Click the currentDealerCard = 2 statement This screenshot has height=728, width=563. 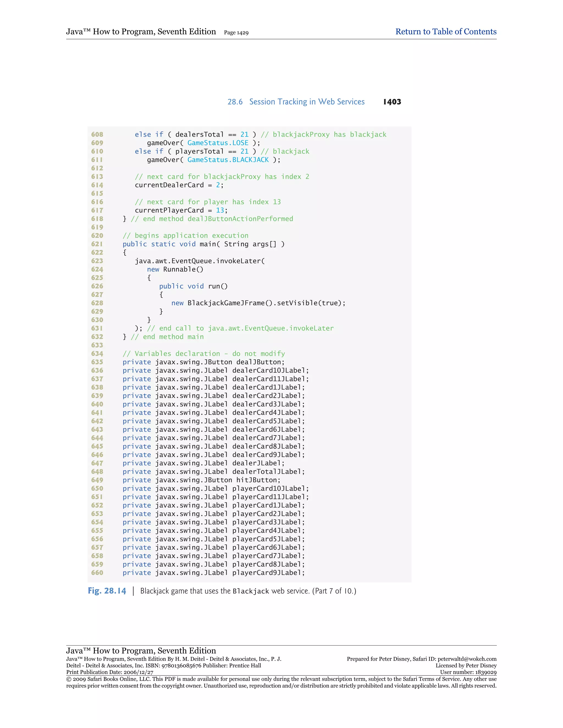coord(179,185)
